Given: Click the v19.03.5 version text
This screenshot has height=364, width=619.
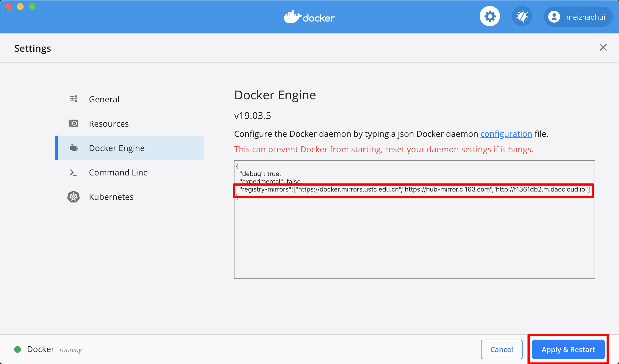Looking at the screenshot, I should (252, 115).
